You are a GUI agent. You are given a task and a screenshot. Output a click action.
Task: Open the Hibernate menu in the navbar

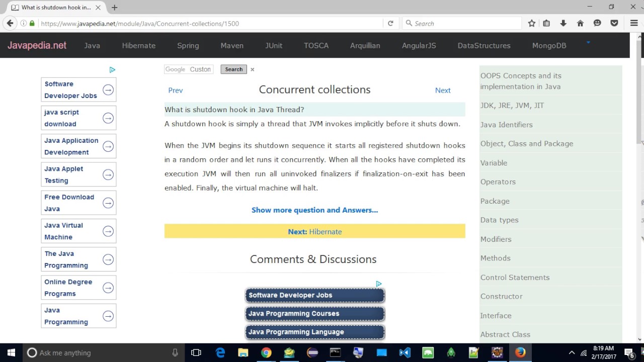(139, 45)
